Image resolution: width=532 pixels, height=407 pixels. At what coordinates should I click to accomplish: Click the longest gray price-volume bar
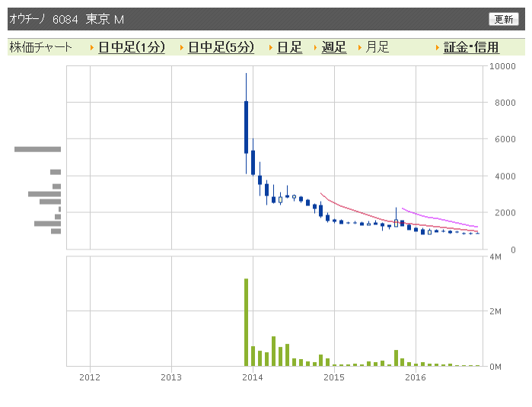[x=37, y=149]
